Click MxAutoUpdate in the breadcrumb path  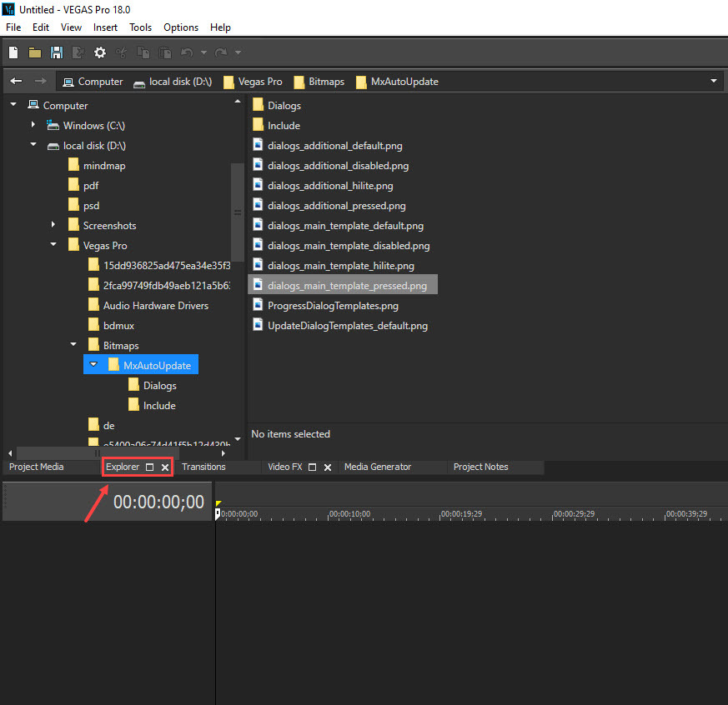point(398,82)
